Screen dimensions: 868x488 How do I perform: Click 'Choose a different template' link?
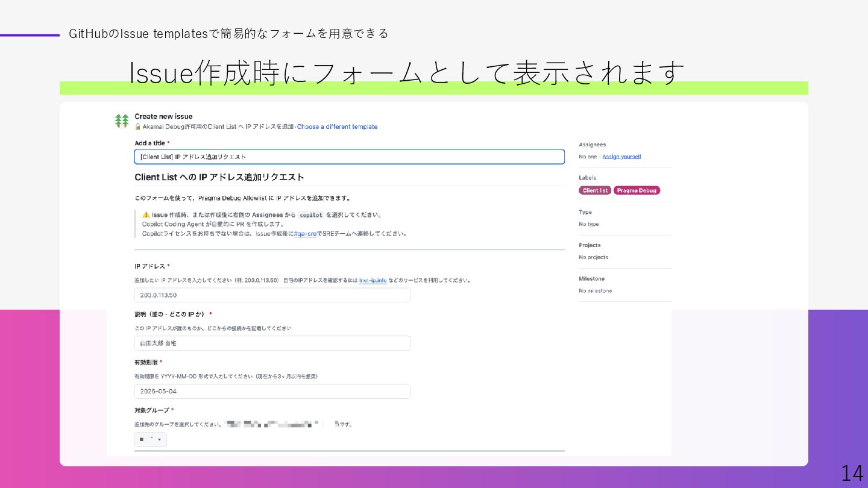click(x=337, y=127)
